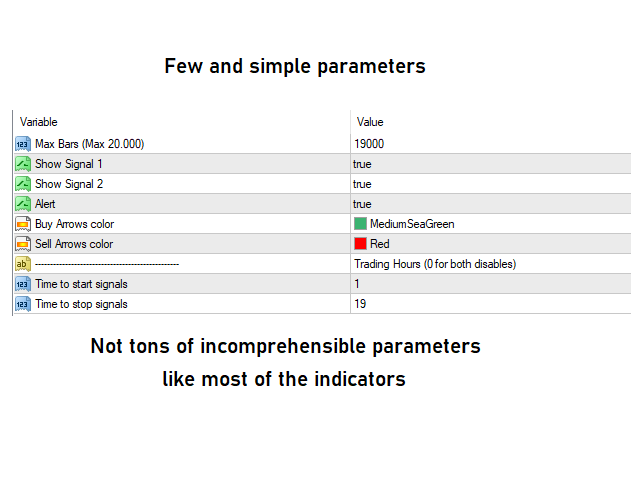Screen dimensions: 640x480
Task: Click the integer icon beside Max Bars
Action: click(23, 144)
